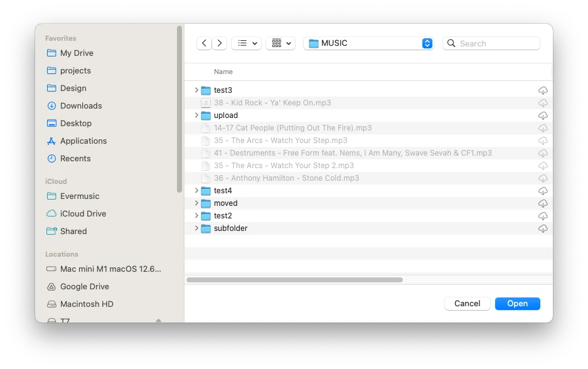Open Recents from the sidebar
Viewport: 588px width, 369px height.
pos(75,158)
